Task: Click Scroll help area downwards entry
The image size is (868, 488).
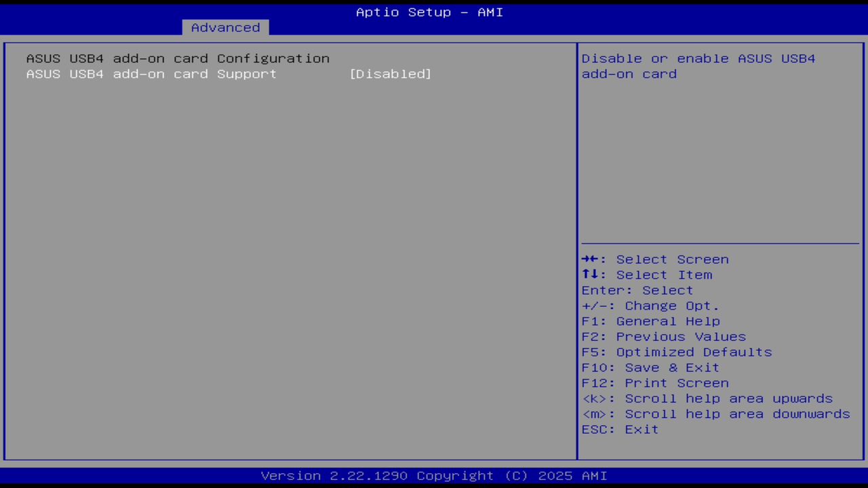Action: (x=716, y=414)
